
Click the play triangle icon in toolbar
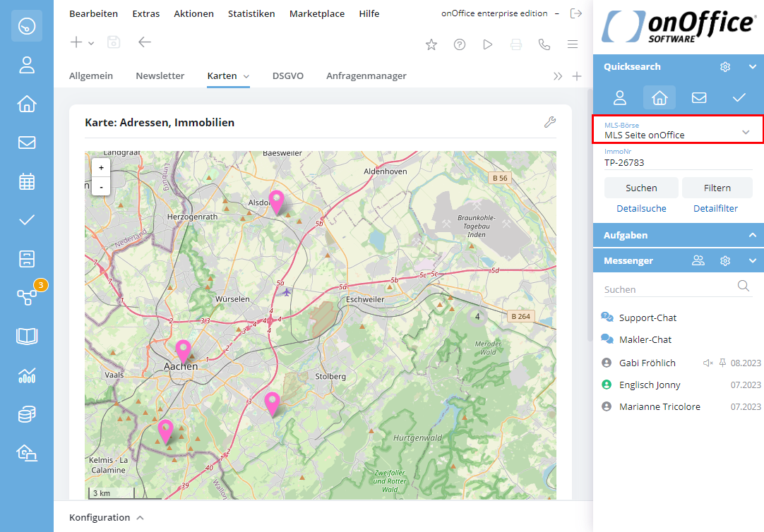(x=488, y=44)
